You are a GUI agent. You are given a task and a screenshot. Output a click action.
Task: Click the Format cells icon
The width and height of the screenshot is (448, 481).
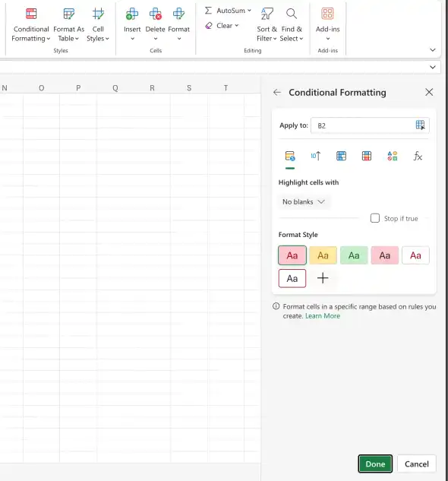[178, 14]
